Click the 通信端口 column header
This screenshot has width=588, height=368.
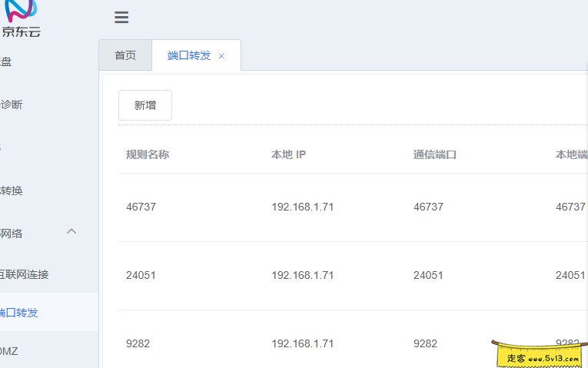(435, 154)
